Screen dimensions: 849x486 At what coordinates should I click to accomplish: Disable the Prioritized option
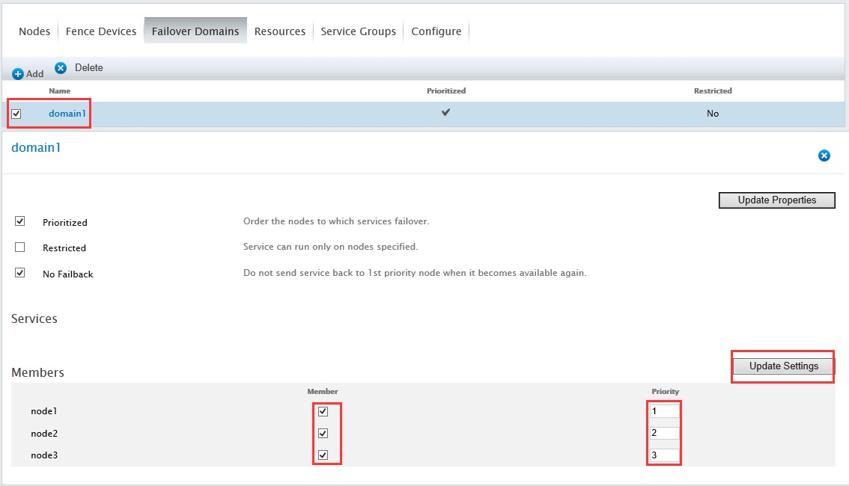(20, 222)
